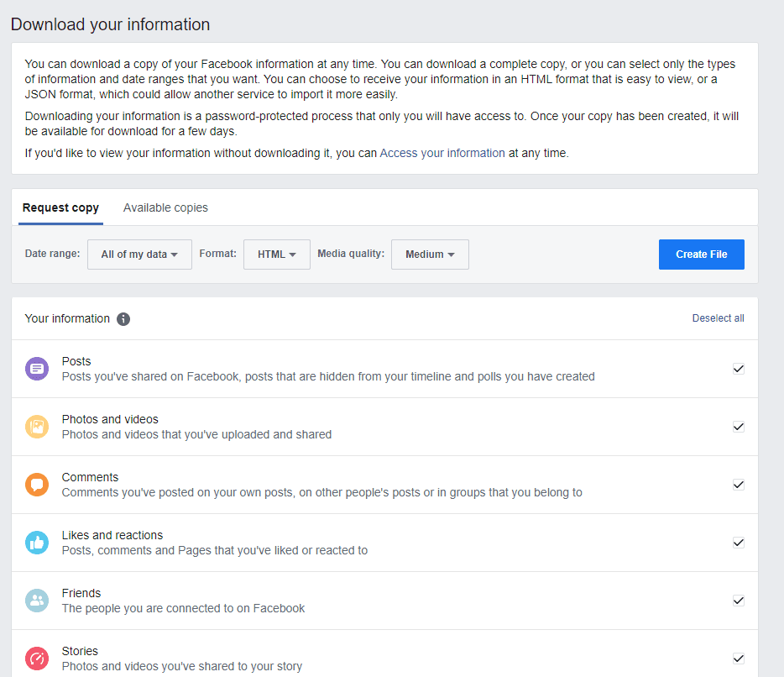Click 'The people you are connected to on Facebook'

[184, 608]
